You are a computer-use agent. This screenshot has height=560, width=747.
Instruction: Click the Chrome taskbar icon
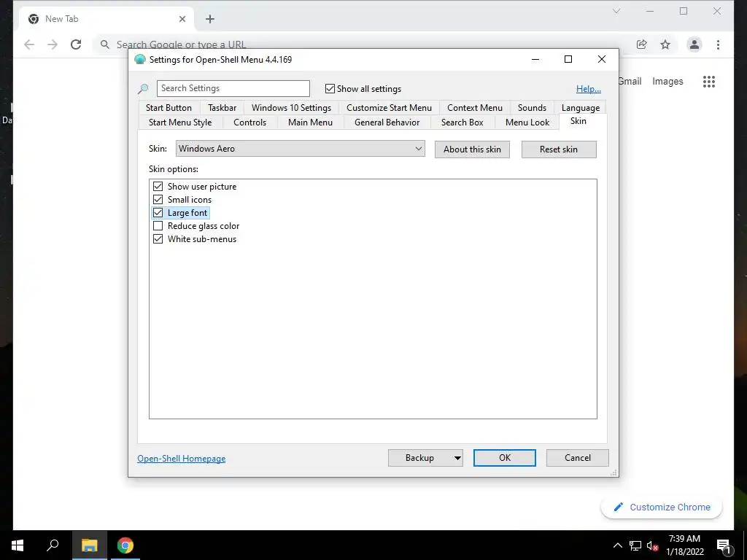tap(125, 545)
